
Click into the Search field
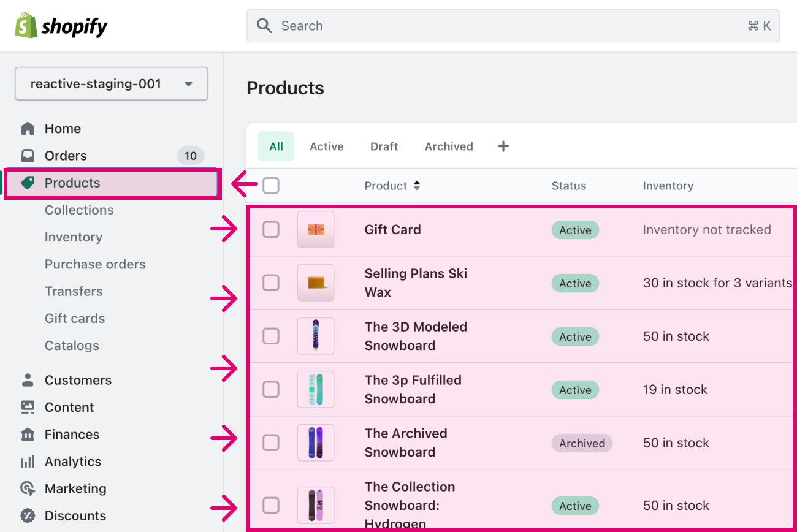click(x=513, y=26)
